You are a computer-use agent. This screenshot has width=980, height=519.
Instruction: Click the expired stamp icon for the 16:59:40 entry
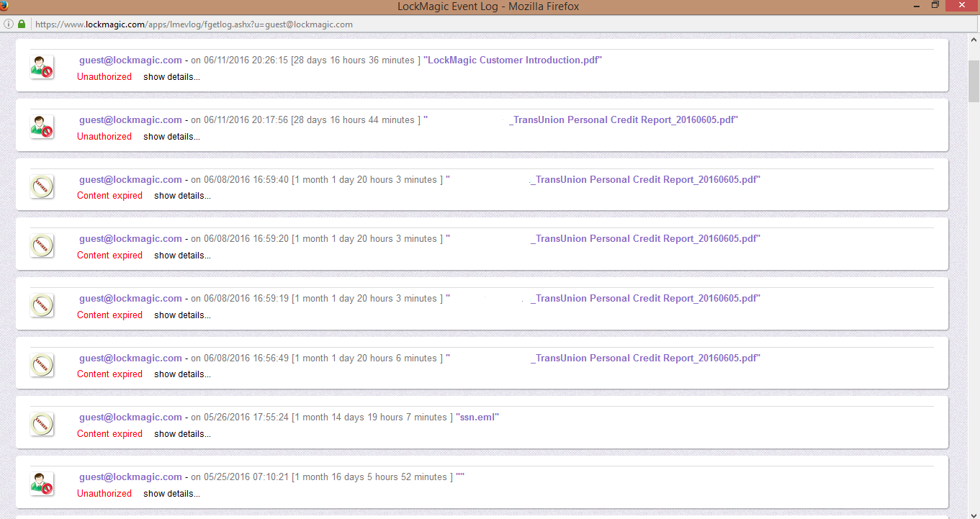tap(42, 186)
